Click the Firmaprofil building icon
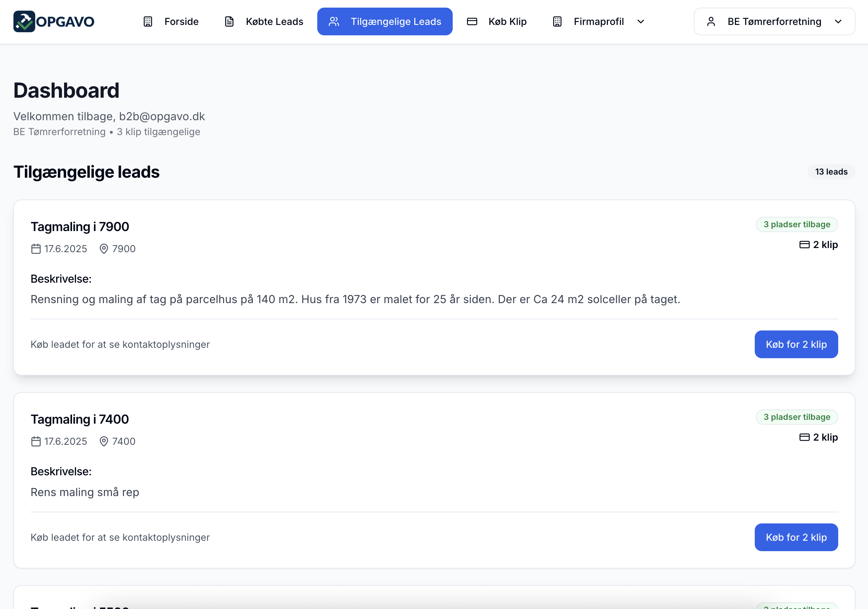Image resolution: width=868 pixels, height=609 pixels. pos(557,21)
